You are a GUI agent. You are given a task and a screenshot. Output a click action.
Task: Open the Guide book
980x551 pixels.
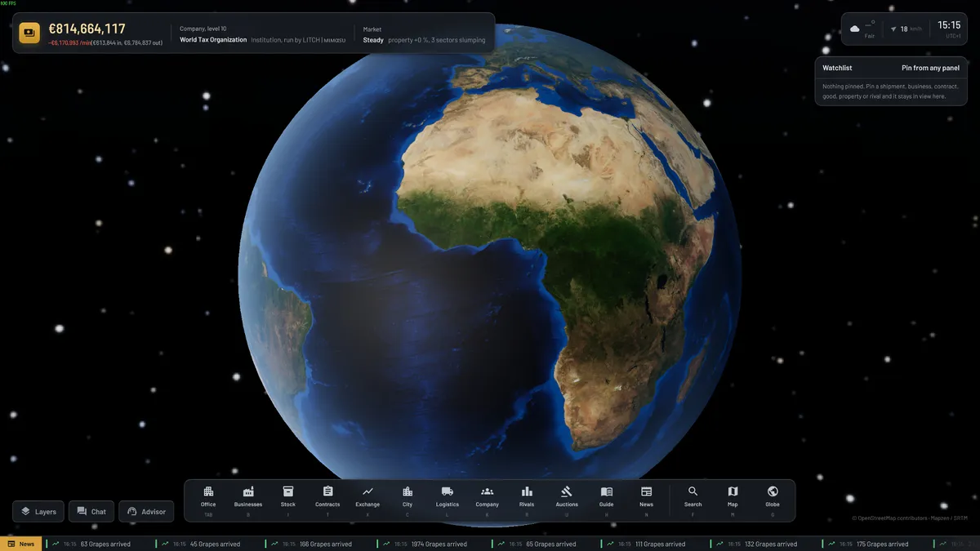point(607,500)
